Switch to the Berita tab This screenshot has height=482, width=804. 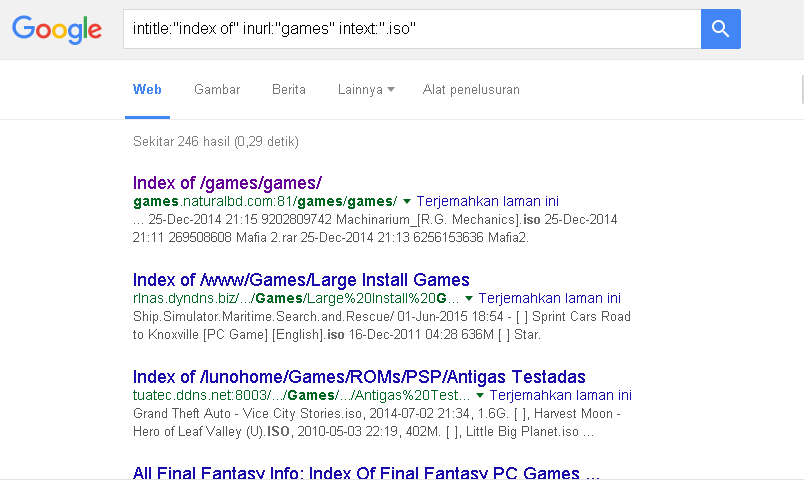[289, 89]
